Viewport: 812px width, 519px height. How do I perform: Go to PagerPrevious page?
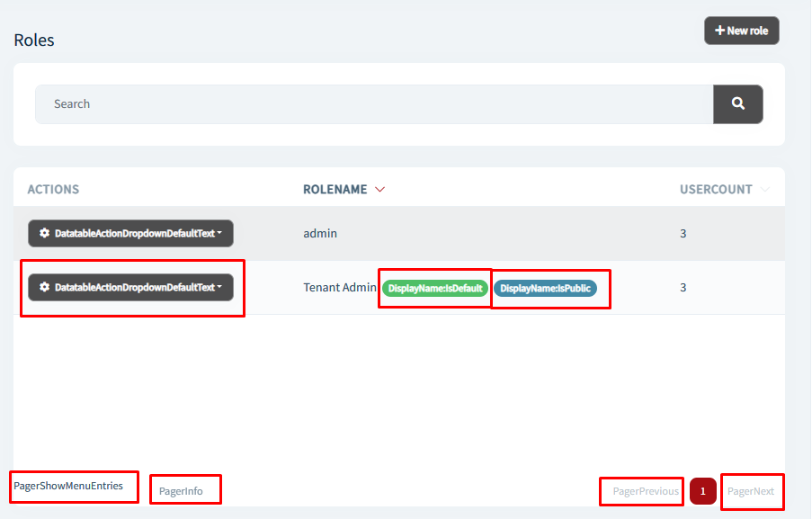tap(645, 491)
